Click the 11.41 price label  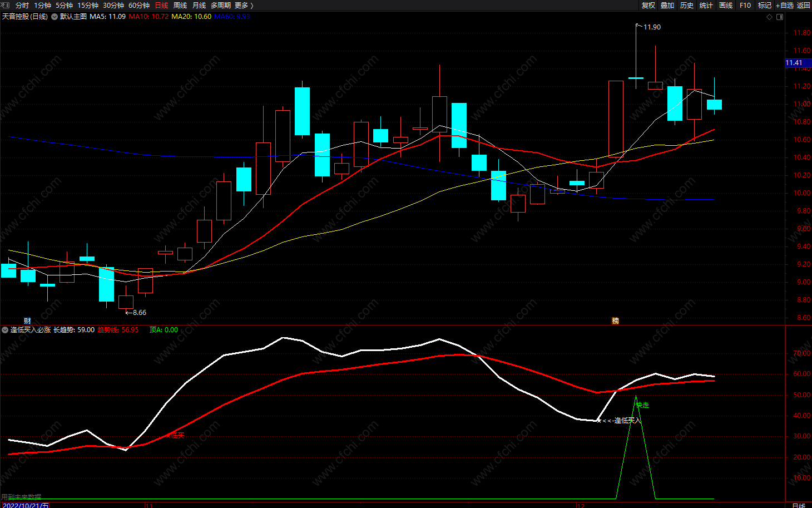(795, 63)
